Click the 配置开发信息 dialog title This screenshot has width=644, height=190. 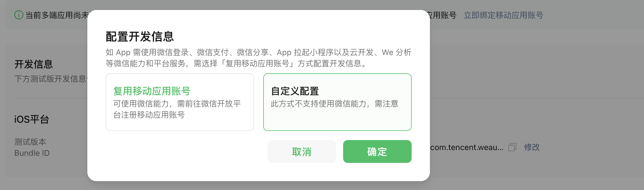pos(140,37)
